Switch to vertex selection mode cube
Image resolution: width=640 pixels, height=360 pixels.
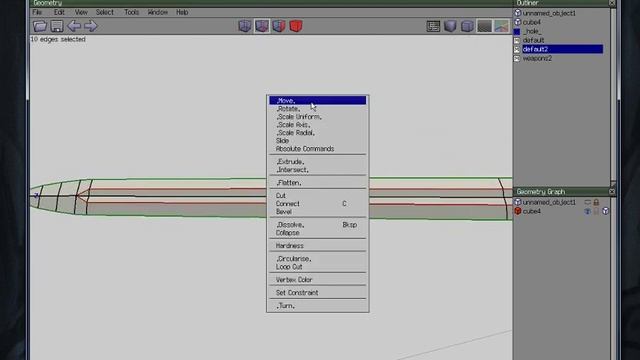(x=245, y=26)
